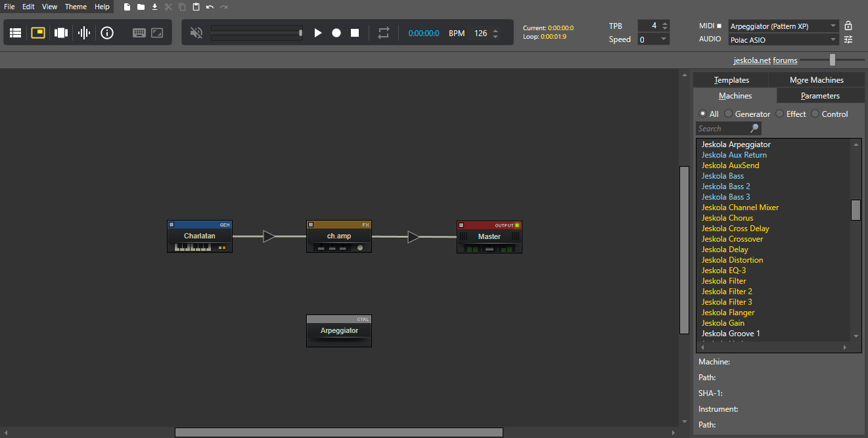Click the forums link

[x=785, y=60]
